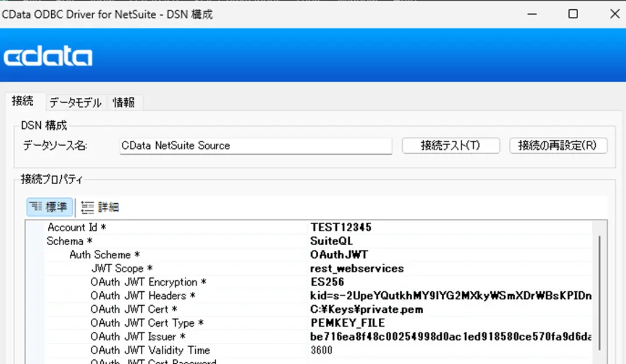Click the CData logo in header
The height and width of the screenshot is (364, 626).
48,55
